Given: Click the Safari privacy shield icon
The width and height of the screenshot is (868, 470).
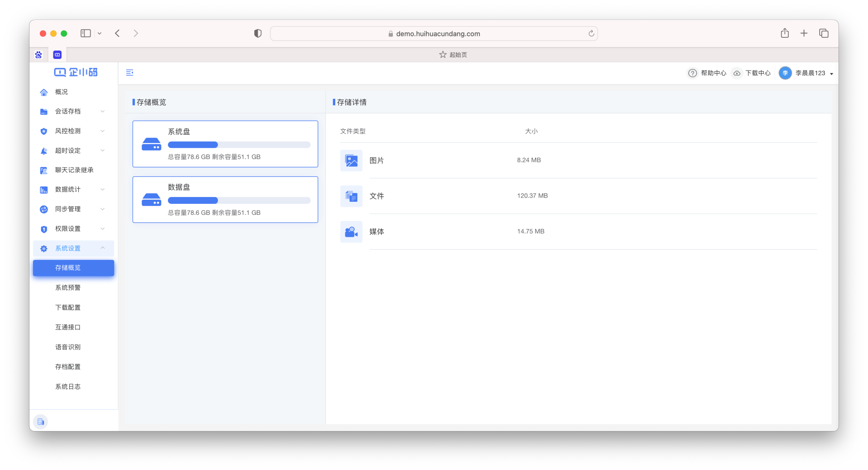Looking at the screenshot, I should pos(258,33).
